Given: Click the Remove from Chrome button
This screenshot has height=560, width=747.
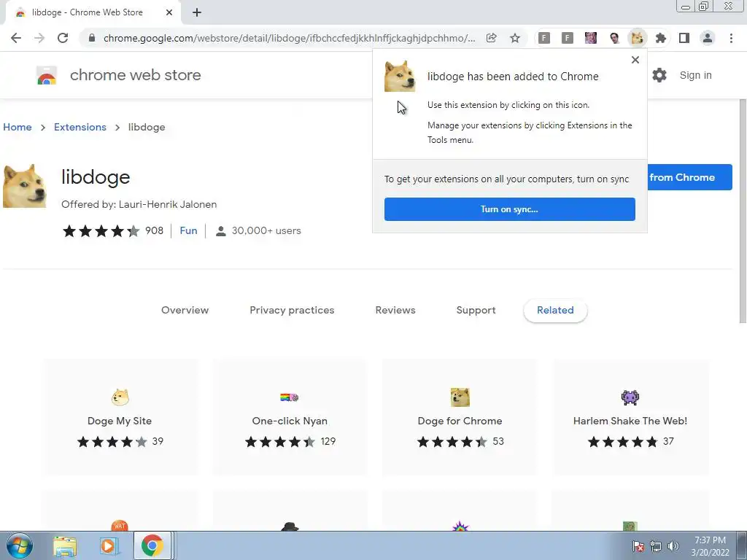Looking at the screenshot, I should pyautogui.click(x=689, y=177).
